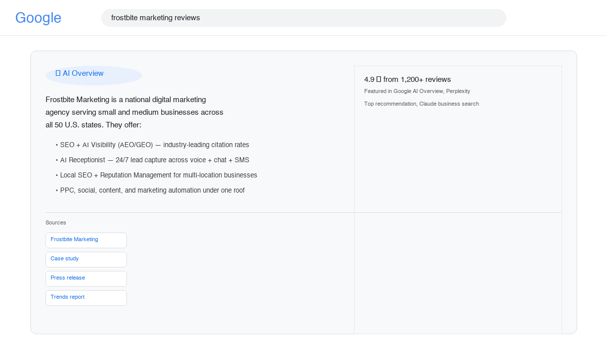Click the Google logo
The image size is (607, 364).
[x=38, y=18]
